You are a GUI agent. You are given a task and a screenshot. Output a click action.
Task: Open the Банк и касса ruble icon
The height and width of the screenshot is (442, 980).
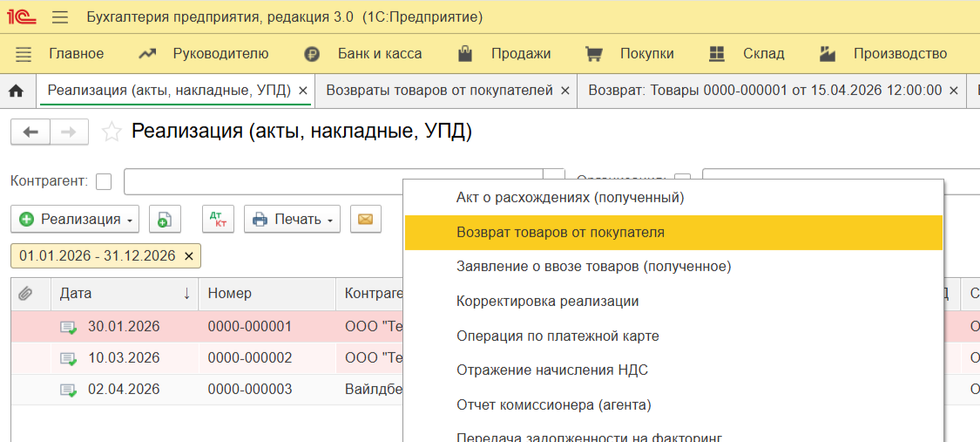tap(312, 54)
